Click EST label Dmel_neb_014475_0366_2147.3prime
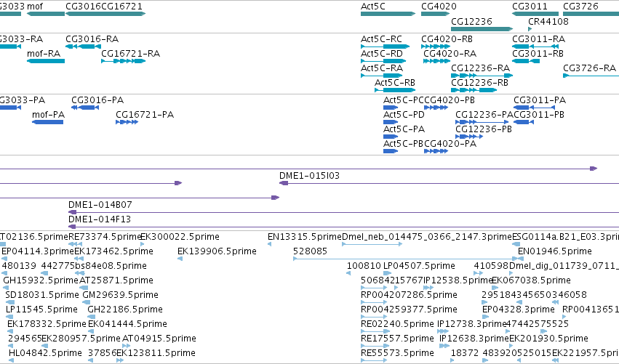This screenshot has height=364, width=619. [427, 237]
